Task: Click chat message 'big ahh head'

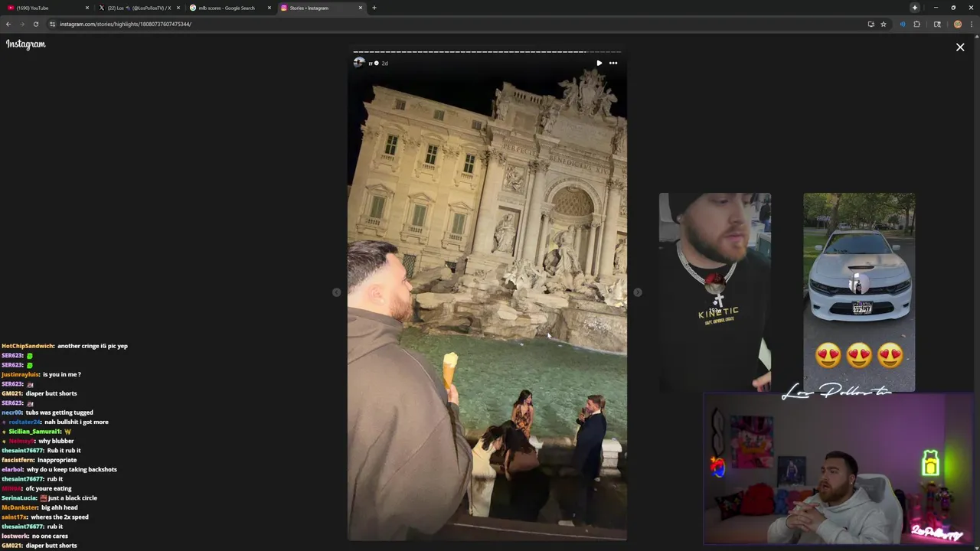Action: pyautogui.click(x=60, y=507)
